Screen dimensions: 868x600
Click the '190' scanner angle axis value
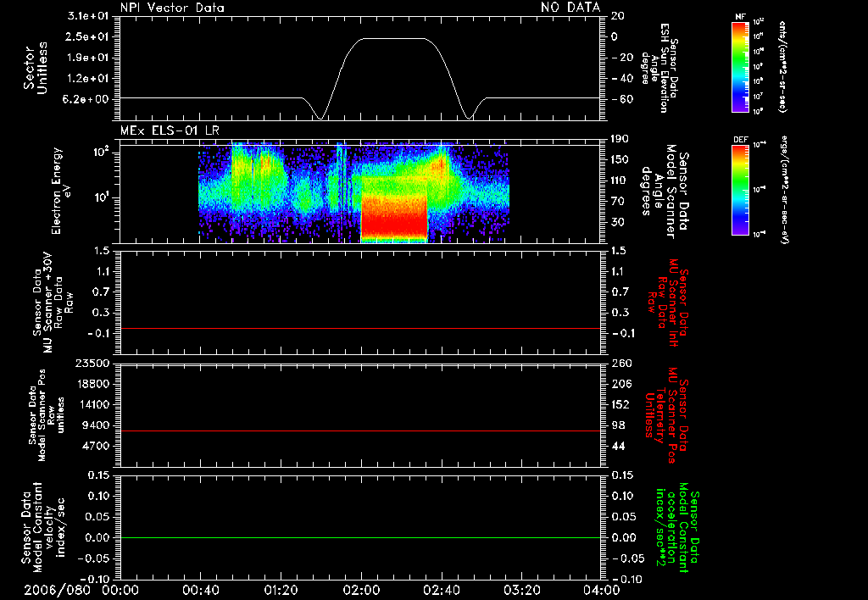(618, 139)
